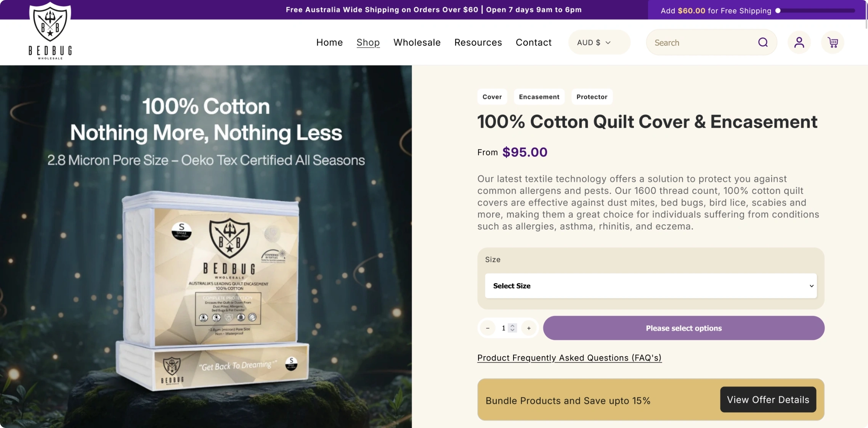Open the shopping cart icon
The width and height of the screenshot is (868, 428).
coord(833,42)
